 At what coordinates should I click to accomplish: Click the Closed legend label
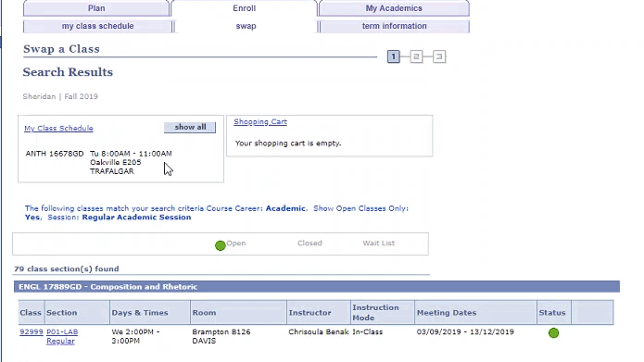click(x=309, y=243)
